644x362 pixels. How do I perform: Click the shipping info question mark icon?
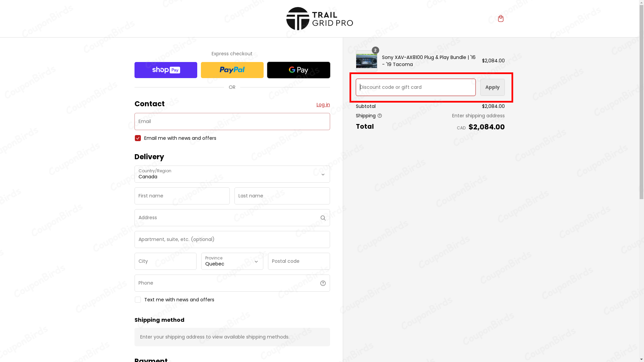(379, 116)
